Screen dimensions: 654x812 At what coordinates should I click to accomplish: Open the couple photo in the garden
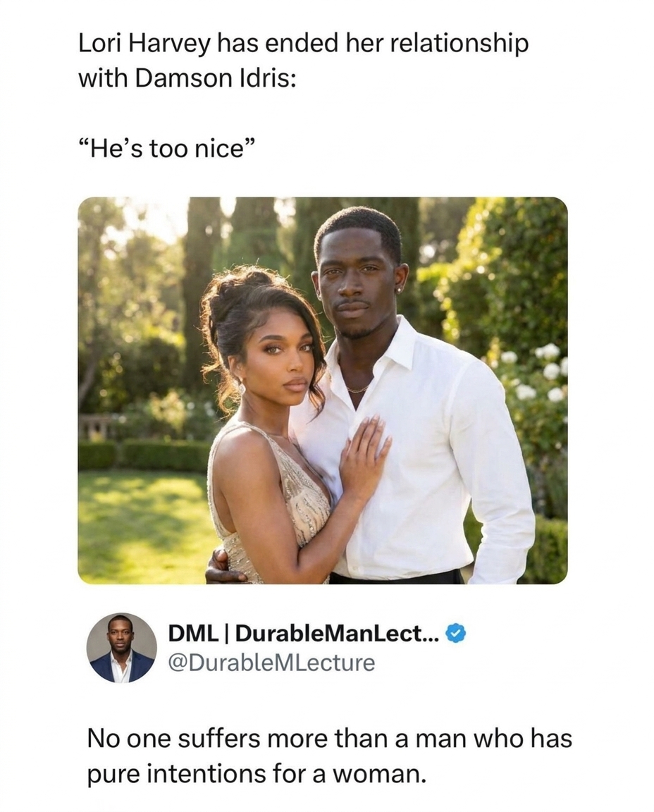coord(322,390)
